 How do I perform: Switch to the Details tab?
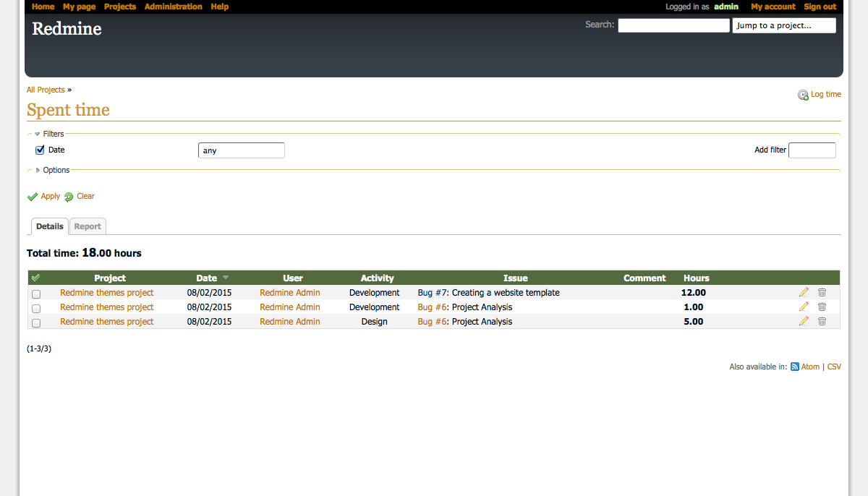50,226
